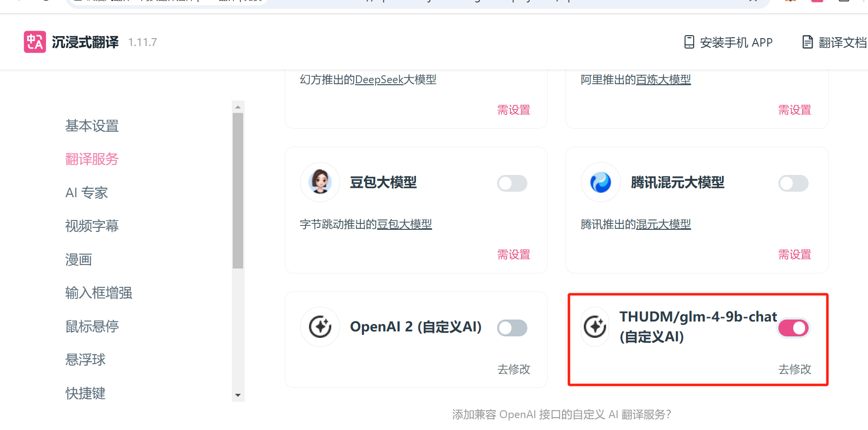The height and width of the screenshot is (430, 868).
Task: Turn on the 腾讯混元大模型 toggle
Action: [793, 183]
